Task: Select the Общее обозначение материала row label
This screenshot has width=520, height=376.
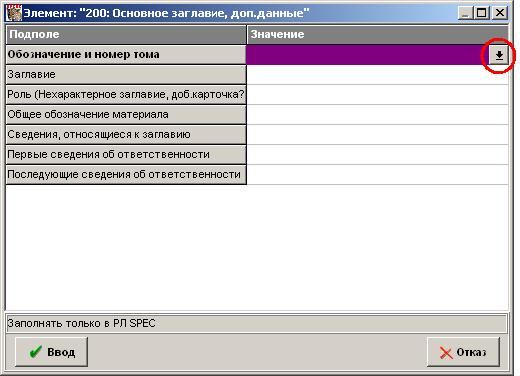Action: coord(126,114)
